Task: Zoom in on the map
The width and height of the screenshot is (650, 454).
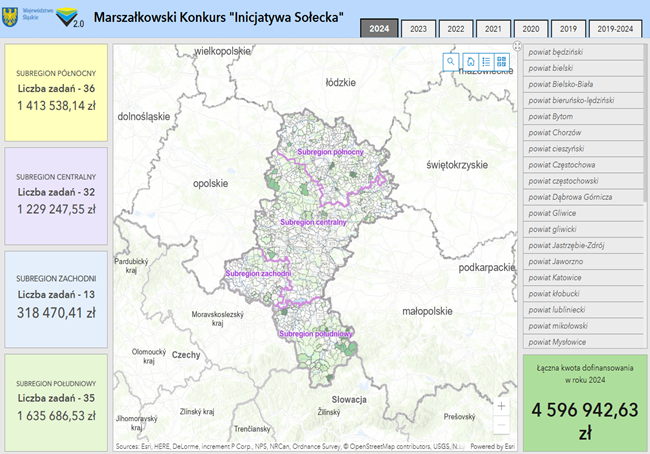Action: [x=501, y=406]
